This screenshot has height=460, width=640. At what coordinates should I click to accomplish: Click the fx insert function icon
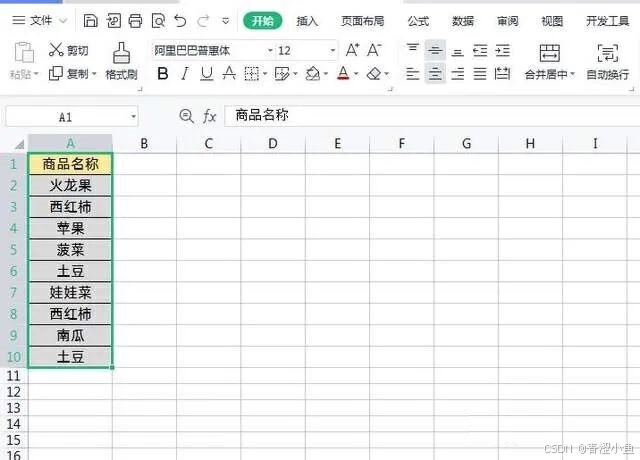coord(209,116)
